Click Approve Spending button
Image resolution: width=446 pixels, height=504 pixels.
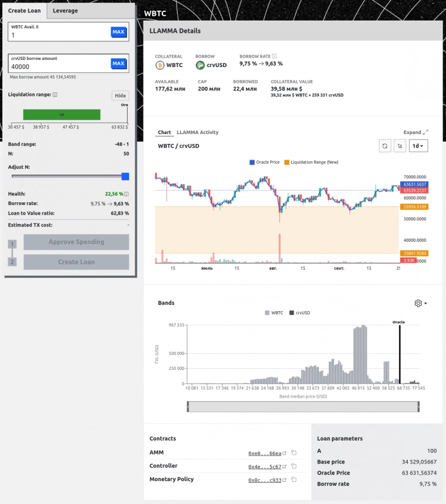click(76, 242)
